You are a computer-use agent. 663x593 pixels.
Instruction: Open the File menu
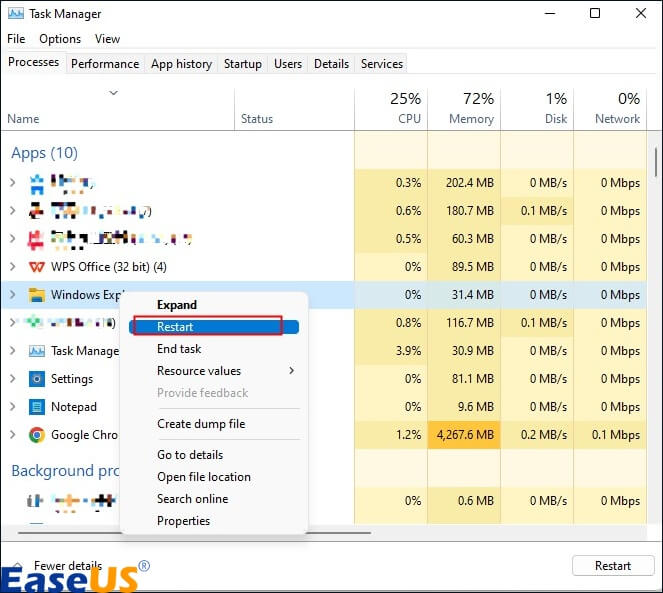[x=16, y=39]
